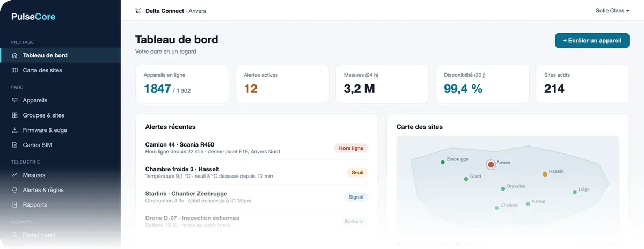
Task: Open Alertes & règles page
Action: click(x=60, y=190)
